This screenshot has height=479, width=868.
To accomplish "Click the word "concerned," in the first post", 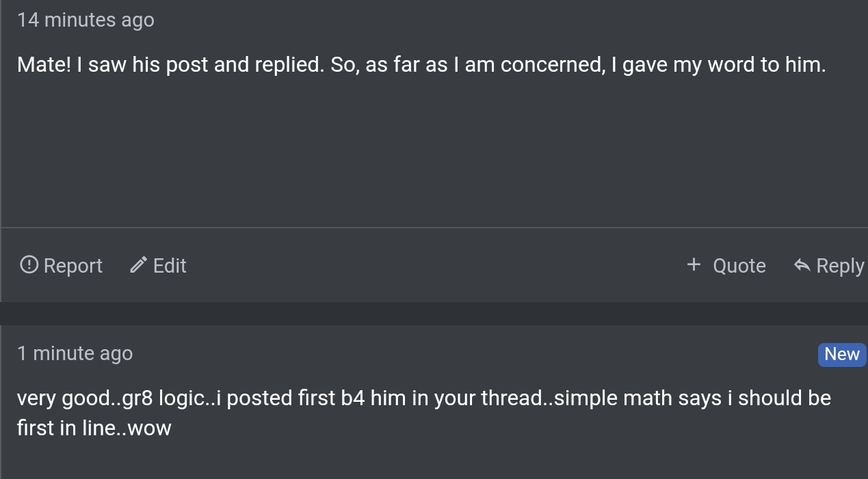I will point(553,65).
